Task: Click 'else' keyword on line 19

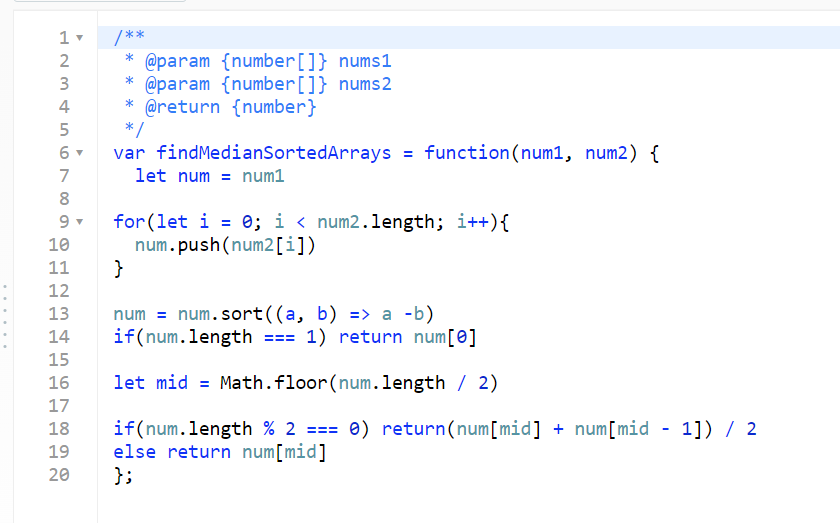Action: click(134, 452)
